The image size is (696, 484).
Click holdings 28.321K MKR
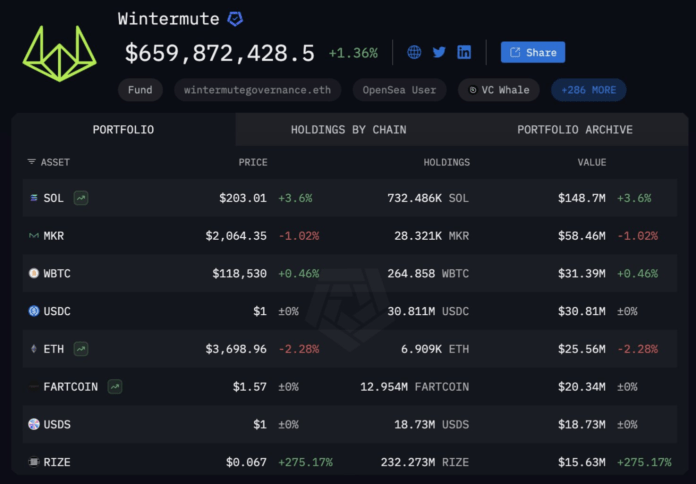431,236
